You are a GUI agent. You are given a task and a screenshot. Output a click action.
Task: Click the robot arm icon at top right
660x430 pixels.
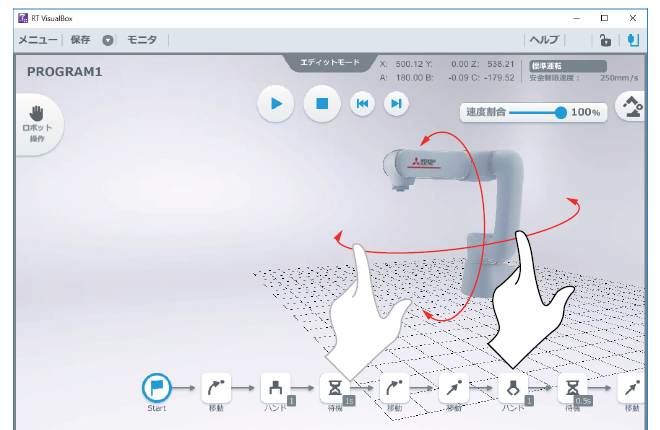(631, 107)
